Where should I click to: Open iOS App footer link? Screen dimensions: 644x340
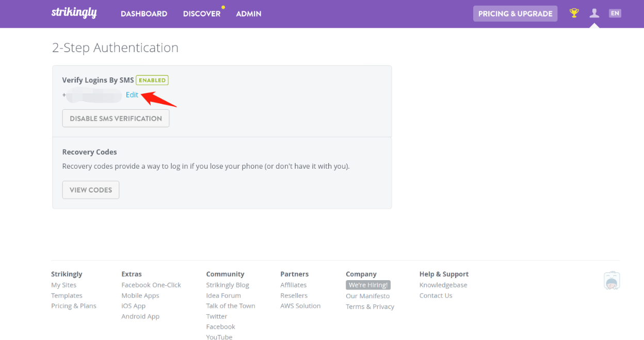[x=134, y=306]
